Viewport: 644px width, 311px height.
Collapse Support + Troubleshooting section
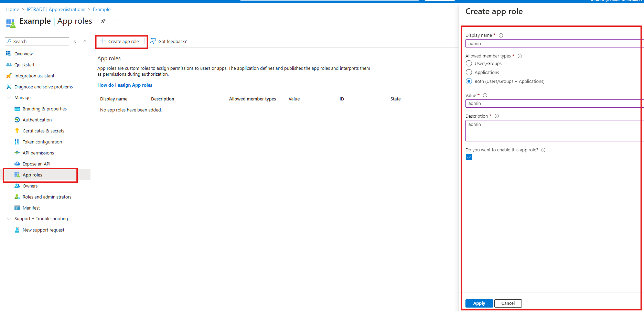tap(9, 219)
